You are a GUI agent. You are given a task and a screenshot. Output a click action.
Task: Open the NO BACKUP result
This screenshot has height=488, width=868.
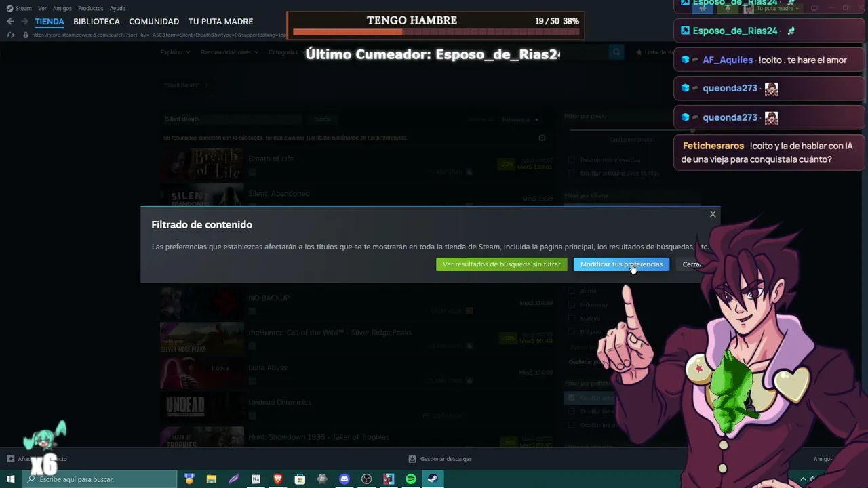click(x=356, y=303)
